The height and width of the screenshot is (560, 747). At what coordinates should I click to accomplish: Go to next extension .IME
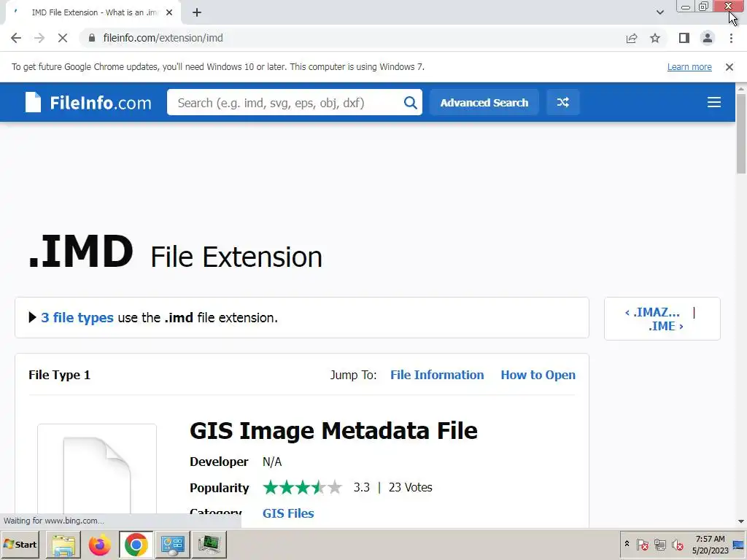(666, 326)
